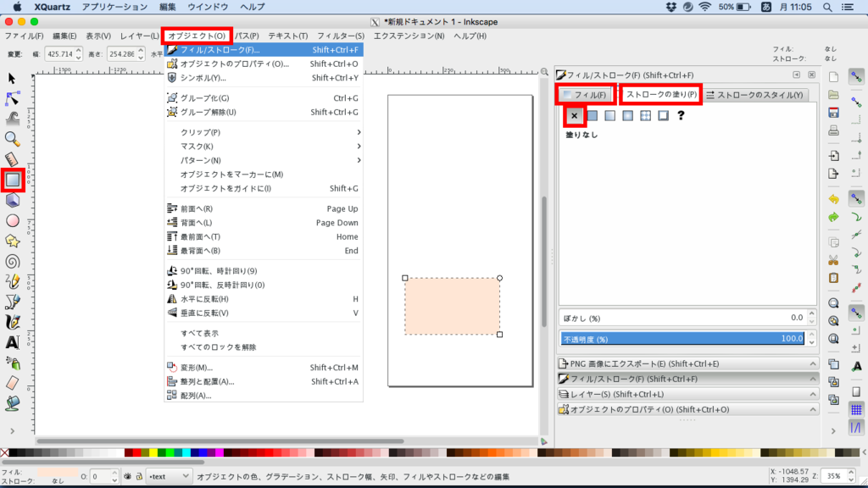Select the Tweak tool
868x488 pixels.
tap(12, 119)
